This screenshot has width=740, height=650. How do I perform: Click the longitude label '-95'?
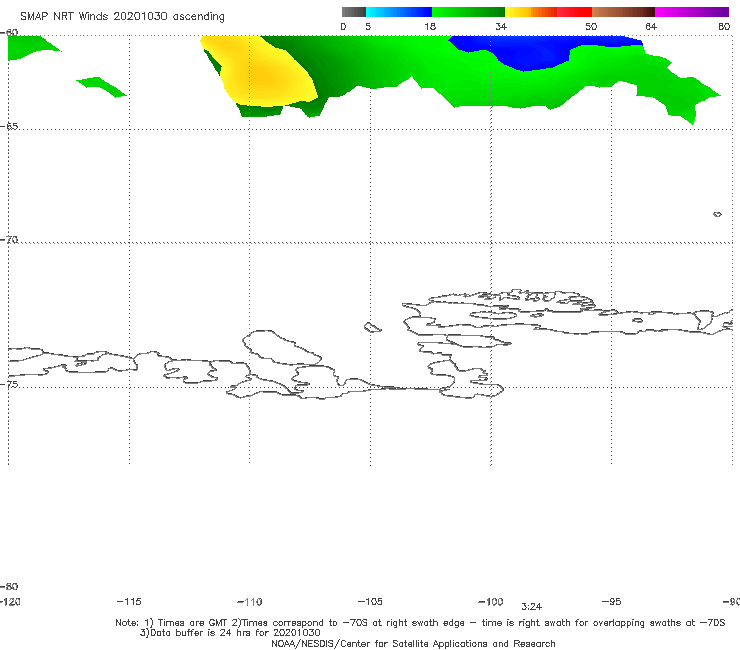pos(612,601)
